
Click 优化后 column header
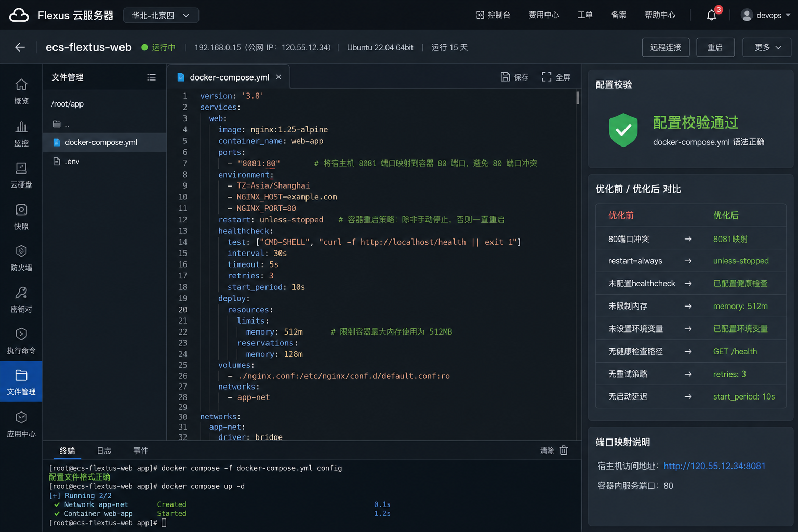[726, 215]
